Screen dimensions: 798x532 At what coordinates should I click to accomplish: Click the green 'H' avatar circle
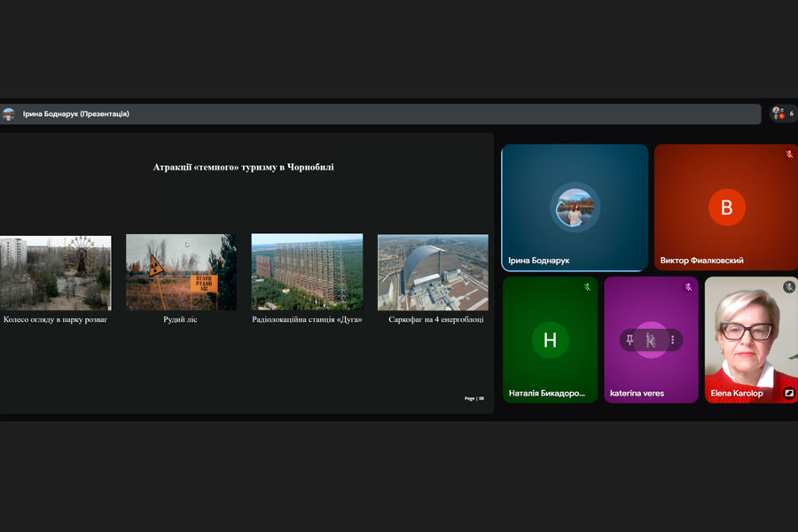pos(550,340)
